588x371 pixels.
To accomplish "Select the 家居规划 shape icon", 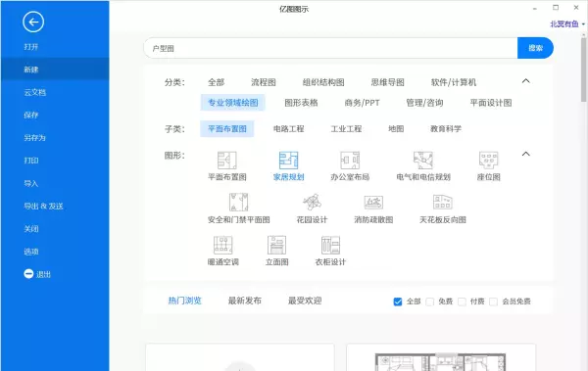I will 288,161.
